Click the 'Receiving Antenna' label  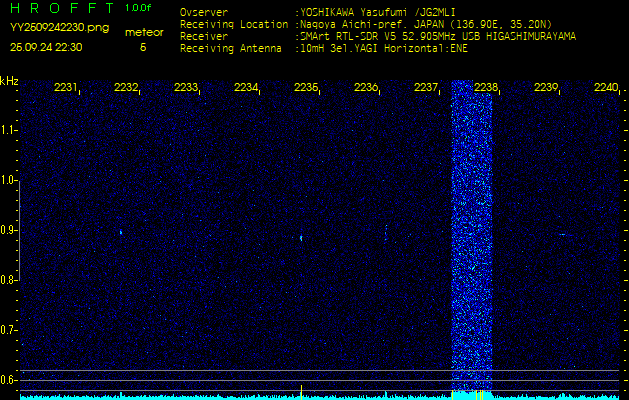(231, 49)
